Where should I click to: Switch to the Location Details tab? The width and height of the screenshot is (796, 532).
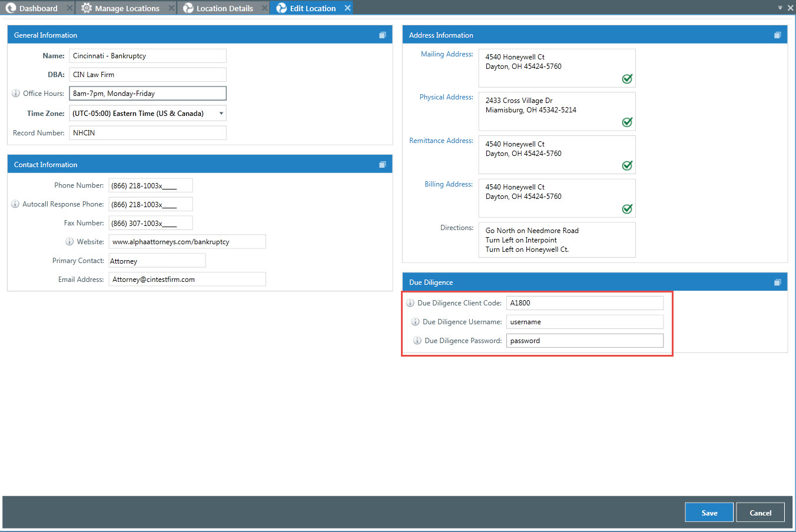click(x=224, y=8)
